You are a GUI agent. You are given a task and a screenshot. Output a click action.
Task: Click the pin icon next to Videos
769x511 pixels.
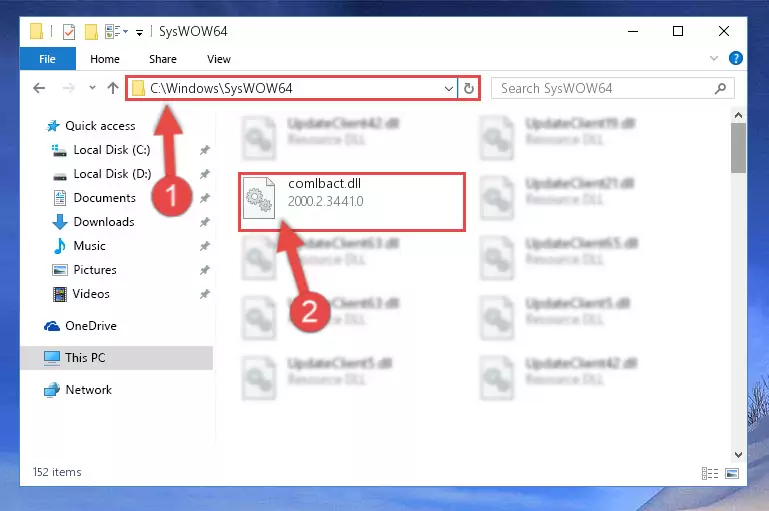coord(205,294)
